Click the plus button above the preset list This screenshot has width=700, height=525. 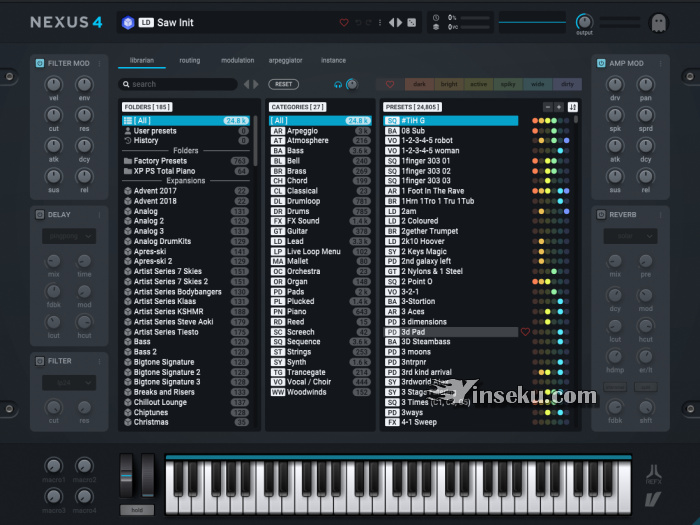[558, 106]
